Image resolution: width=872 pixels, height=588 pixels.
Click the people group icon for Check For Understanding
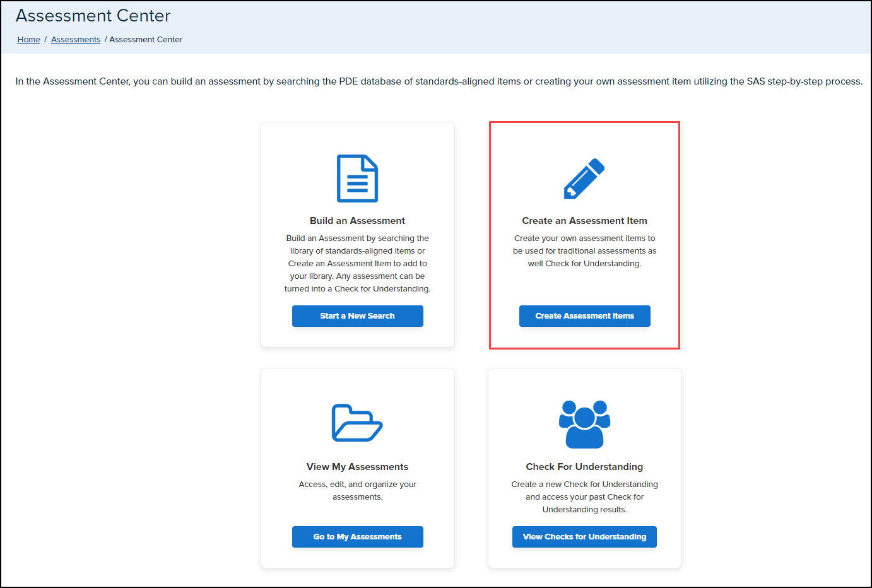click(x=584, y=424)
